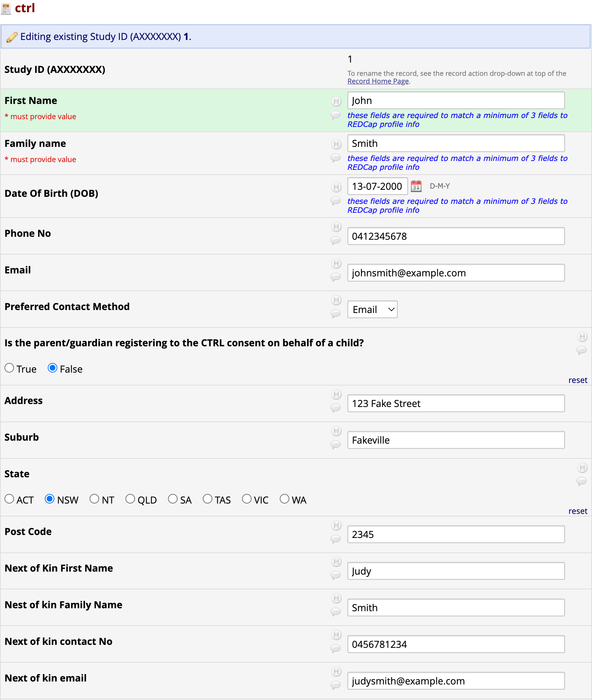
Task: Click the history icon for Address
Action: tap(336, 394)
